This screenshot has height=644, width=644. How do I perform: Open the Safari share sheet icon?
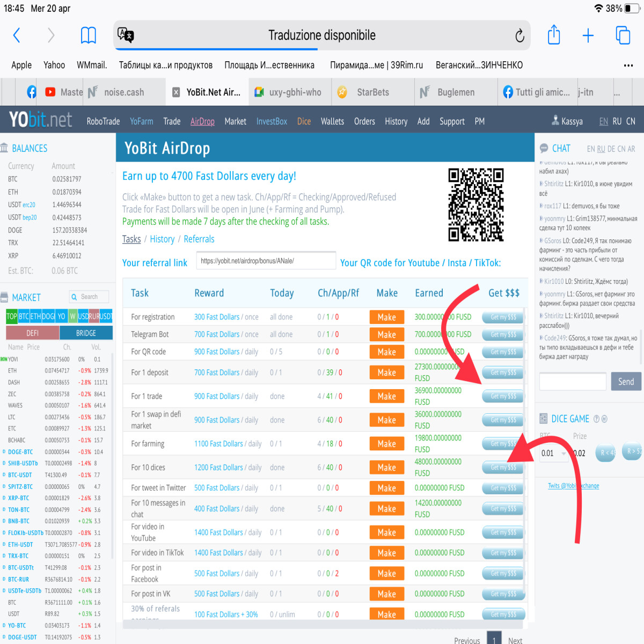[554, 35]
